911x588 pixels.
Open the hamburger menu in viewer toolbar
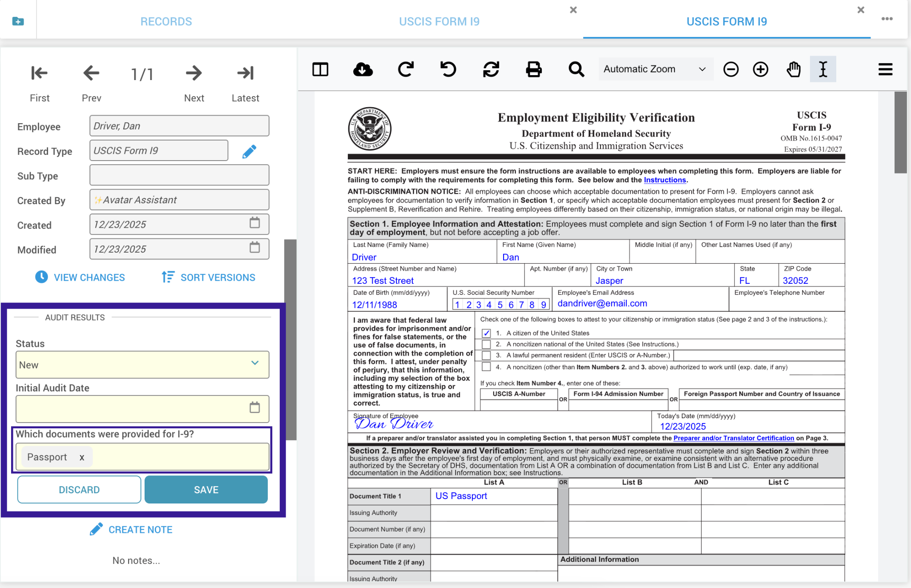coord(885,69)
